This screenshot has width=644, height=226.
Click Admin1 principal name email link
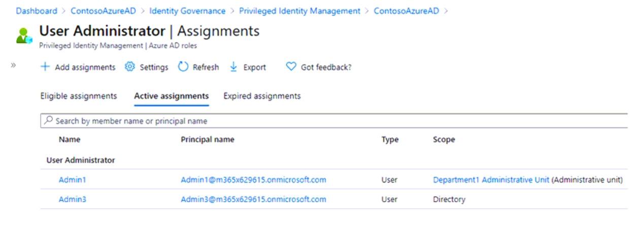tap(253, 180)
